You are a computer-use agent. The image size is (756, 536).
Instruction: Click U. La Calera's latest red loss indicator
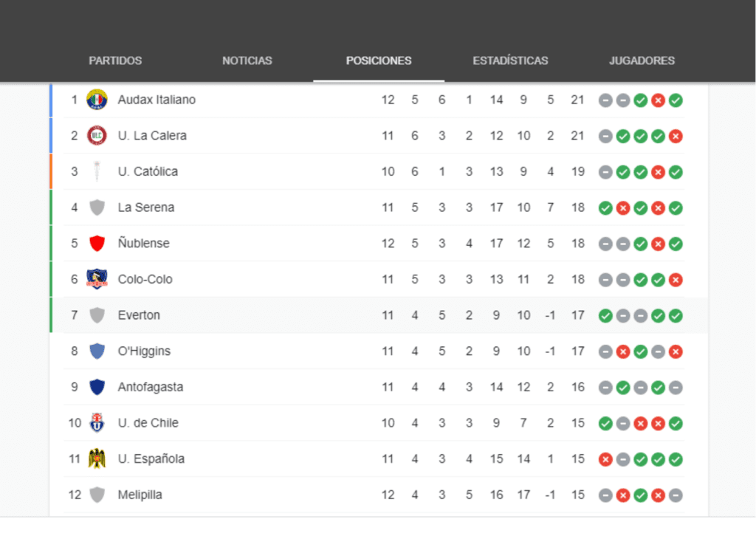pos(676,137)
